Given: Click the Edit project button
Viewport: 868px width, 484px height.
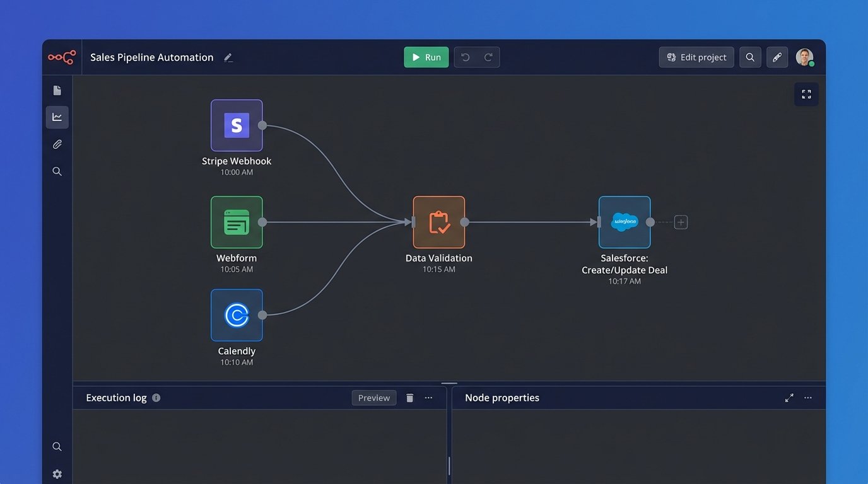Looking at the screenshot, I should point(696,57).
